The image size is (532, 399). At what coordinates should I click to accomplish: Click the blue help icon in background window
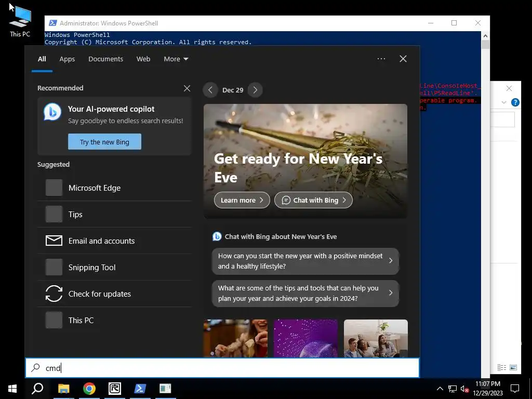pos(515,102)
